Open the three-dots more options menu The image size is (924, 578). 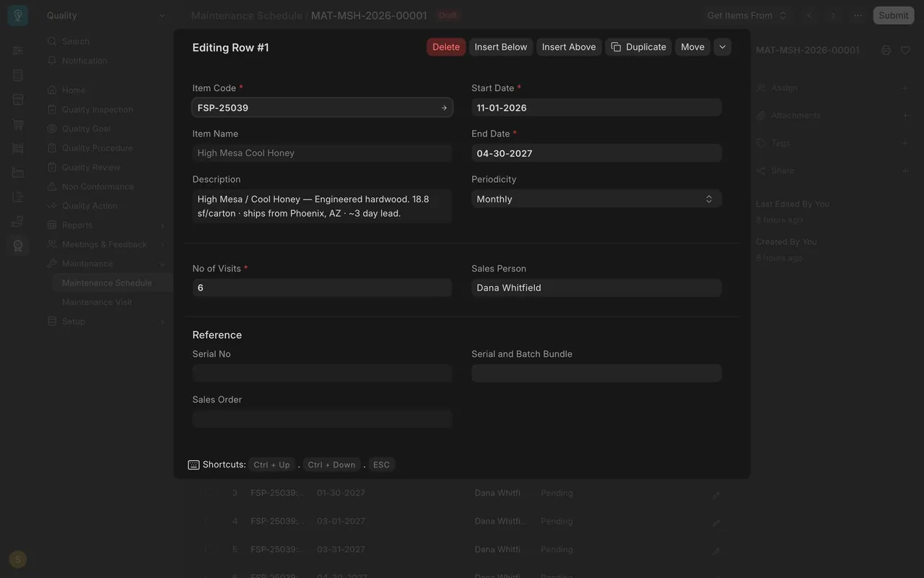pyautogui.click(x=858, y=15)
